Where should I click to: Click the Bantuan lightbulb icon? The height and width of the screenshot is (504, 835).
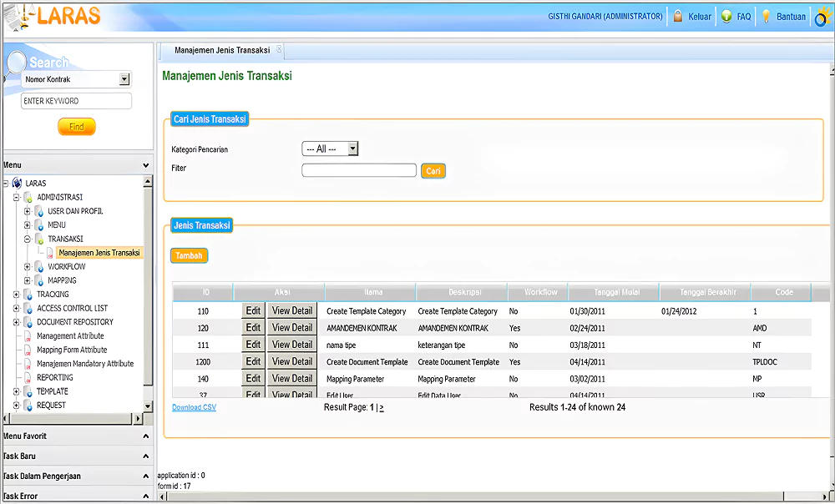pos(766,17)
